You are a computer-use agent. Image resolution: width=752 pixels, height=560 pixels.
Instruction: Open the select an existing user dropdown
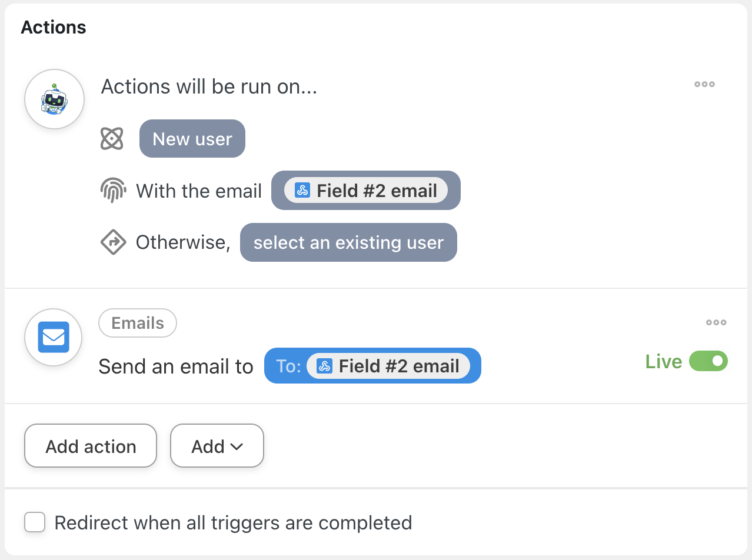click(348, 242)
